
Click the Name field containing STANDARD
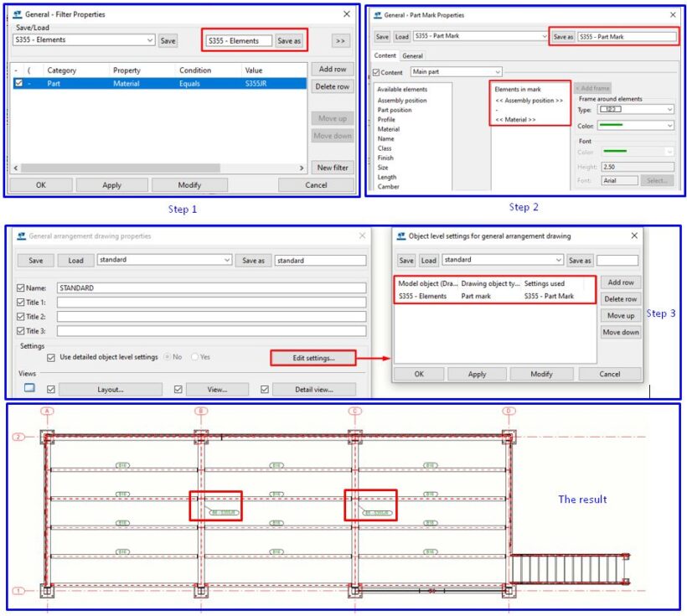tap(211, 287)
